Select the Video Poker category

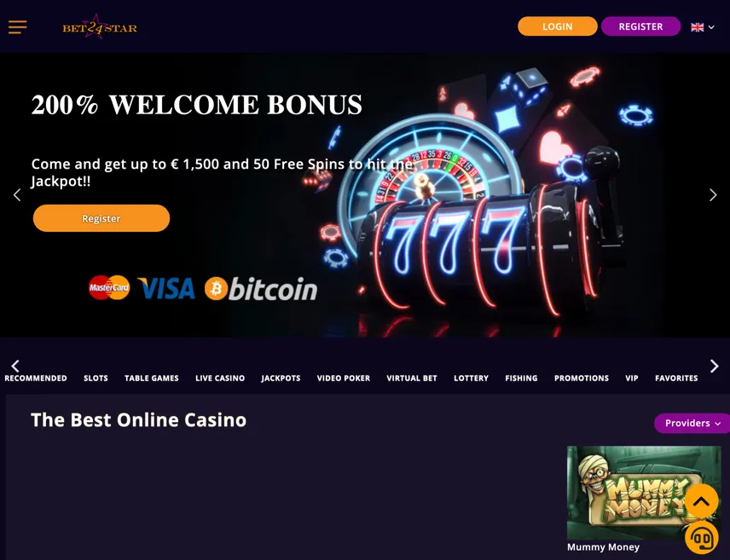[344, 378]
